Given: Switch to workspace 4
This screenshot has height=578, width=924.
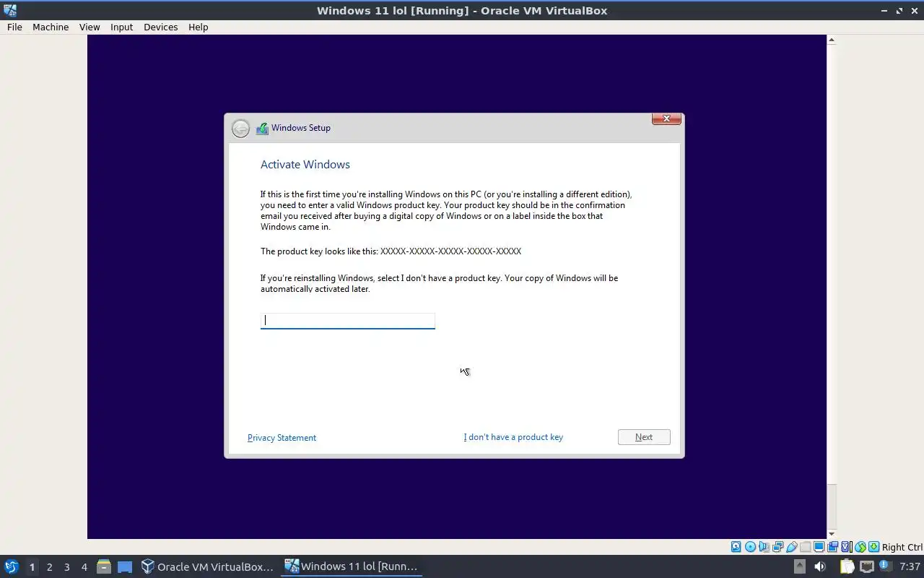Looking at the screenshot, I should click(x=84, y=567).
